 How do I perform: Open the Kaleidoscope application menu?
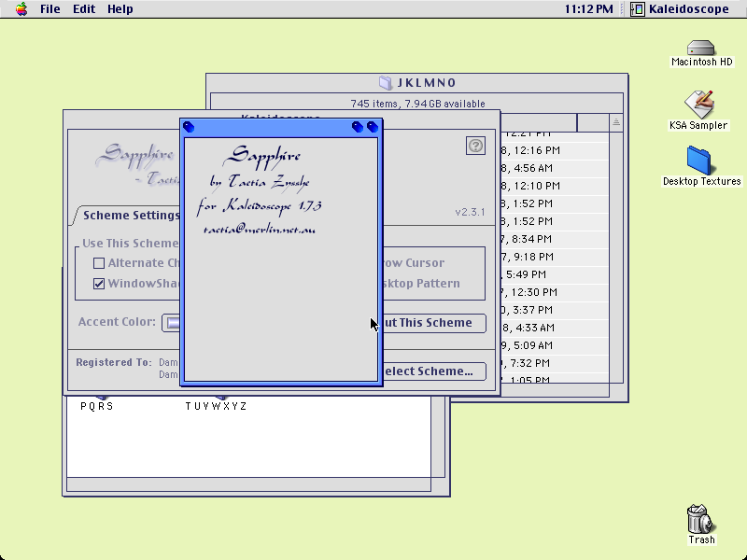[x=680, y=8]
